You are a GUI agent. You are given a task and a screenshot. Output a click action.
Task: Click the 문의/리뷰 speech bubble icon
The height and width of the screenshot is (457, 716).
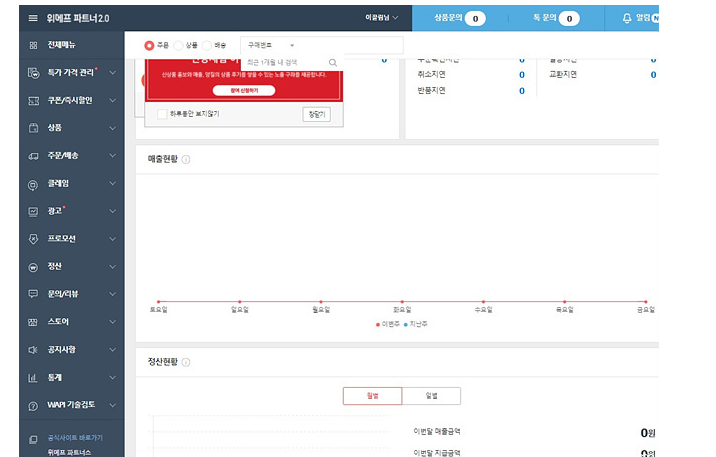click(33, 294)
